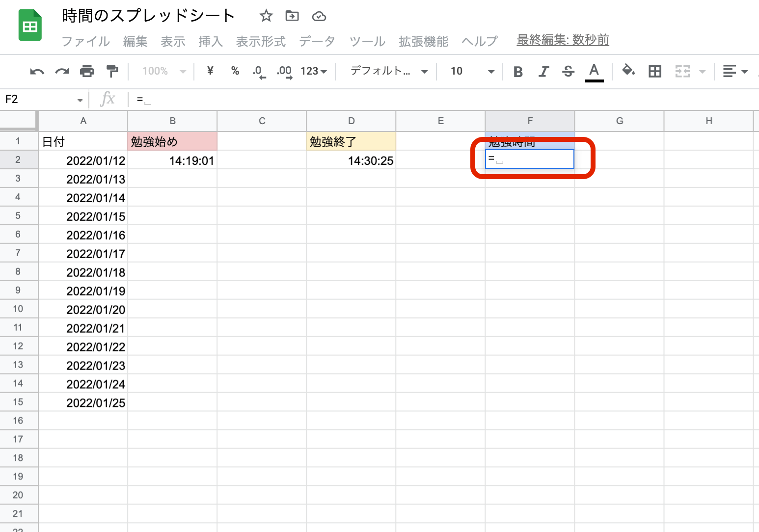Select date cell 2022/01/19
Viewport: 759px width, 532px height.
point(83,291)
